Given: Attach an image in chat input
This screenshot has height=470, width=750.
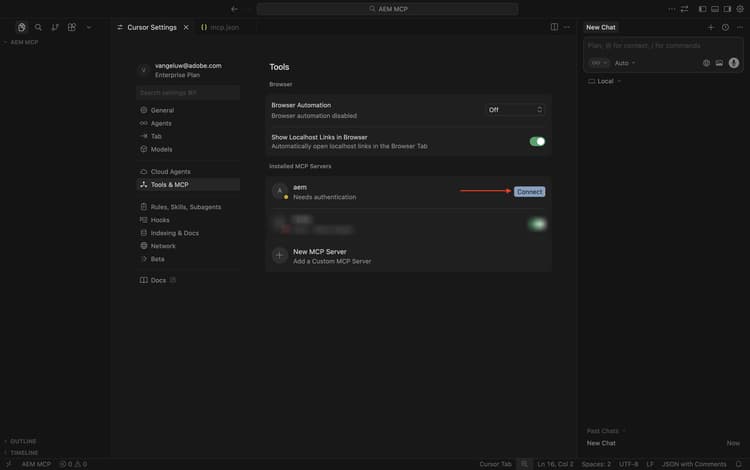Looking at the screenshot, I should [x=719, y=63].
